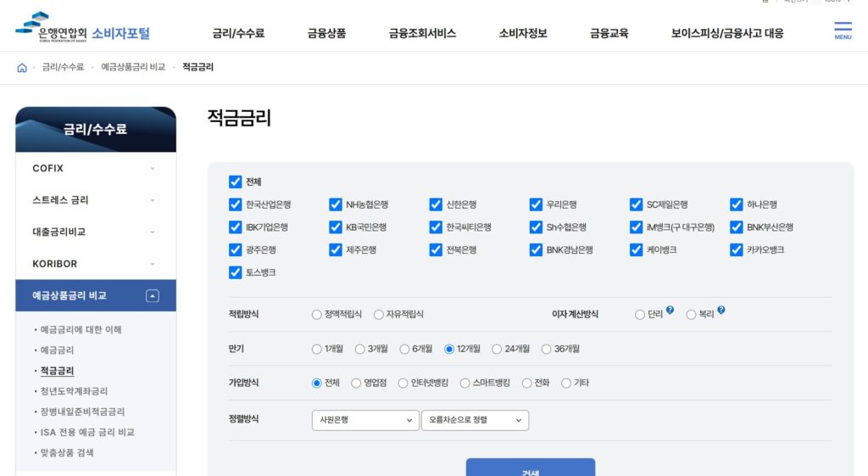Viewport: 868px width, 476px height.
Task: Toggle the 하나은행 checkbox
Action: pos(737,204)
